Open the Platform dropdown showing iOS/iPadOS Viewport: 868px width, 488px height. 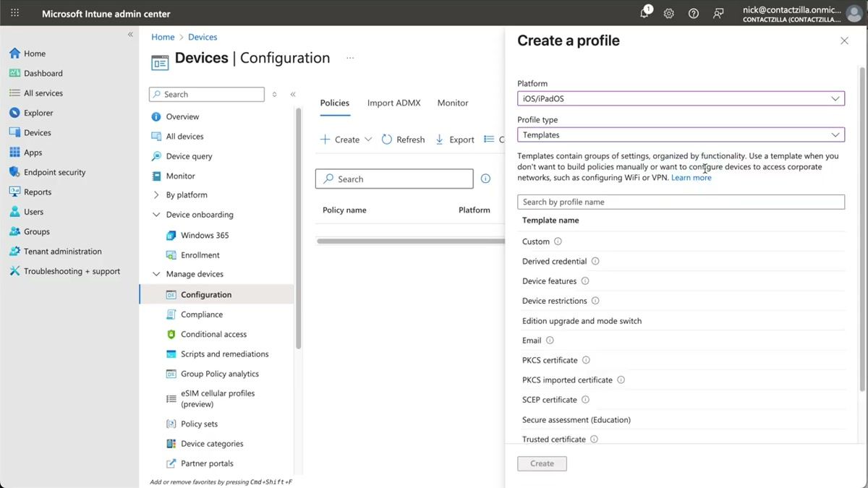[x=680, y=98]
